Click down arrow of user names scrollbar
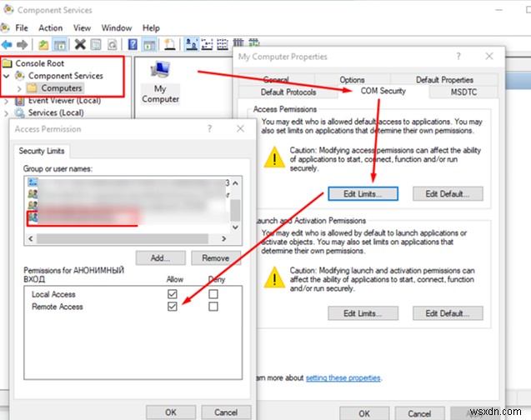 pyautogui.click(x=235, y=227)
